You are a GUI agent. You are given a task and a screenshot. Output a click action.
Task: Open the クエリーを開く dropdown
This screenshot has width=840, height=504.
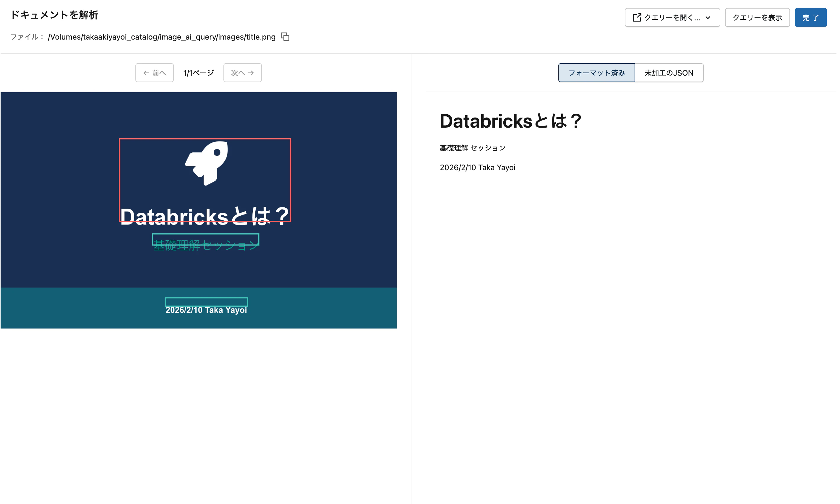coord(672,17)
